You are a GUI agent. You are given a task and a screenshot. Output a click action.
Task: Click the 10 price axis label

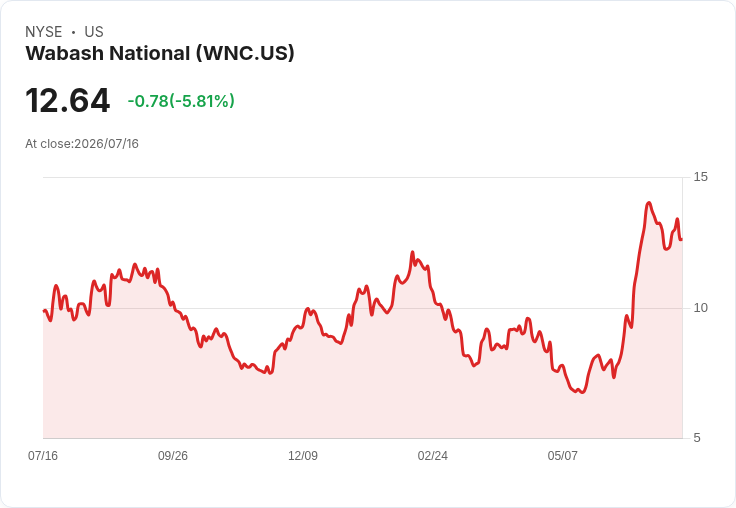point(700,308)
